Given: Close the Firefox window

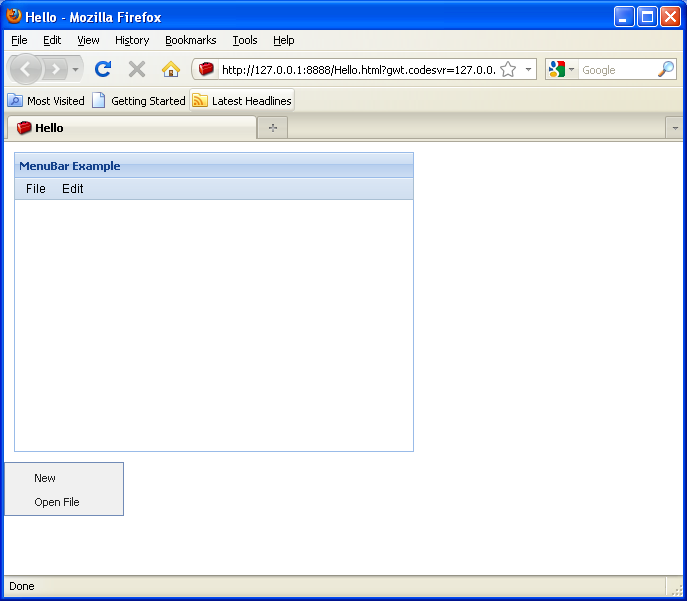Looking at the screenshot, I should point(670,17).
